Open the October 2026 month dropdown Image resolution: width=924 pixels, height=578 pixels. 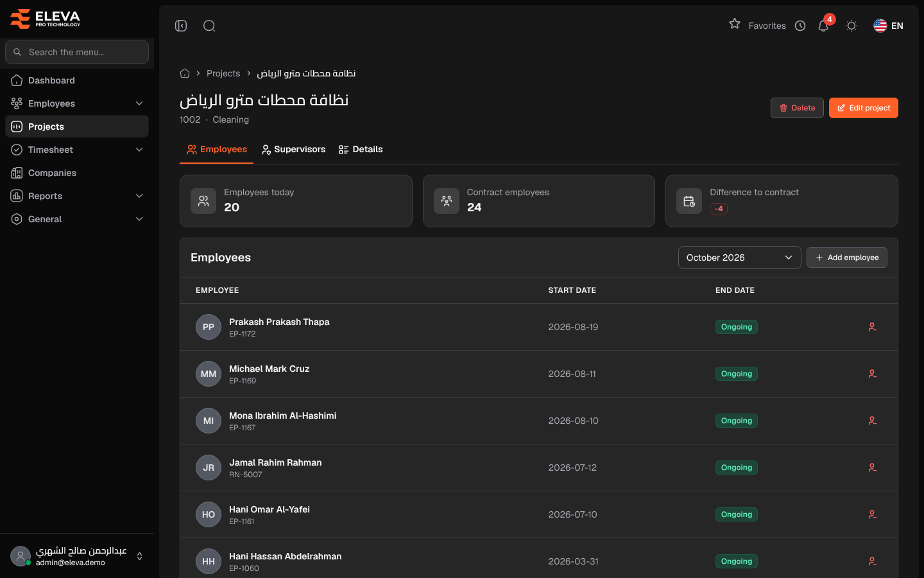click(739, 258)
